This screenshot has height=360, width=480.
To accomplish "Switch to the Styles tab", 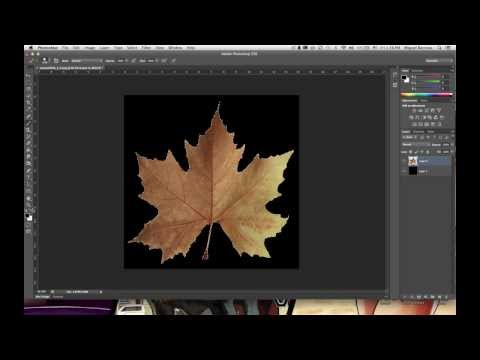I will click(424, 100).
